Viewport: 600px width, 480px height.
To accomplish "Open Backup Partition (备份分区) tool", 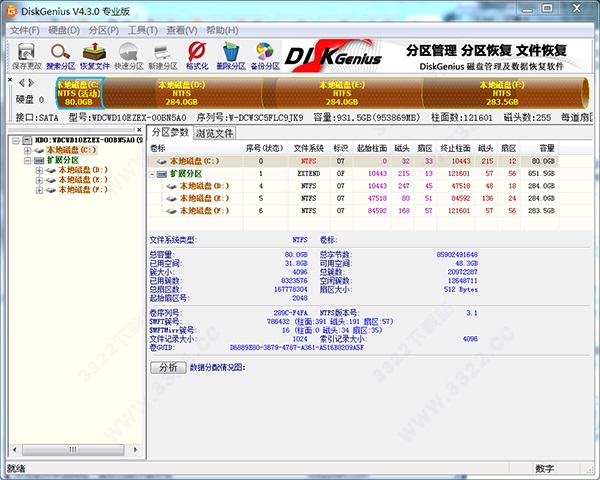I will click(x=265, y=56).
